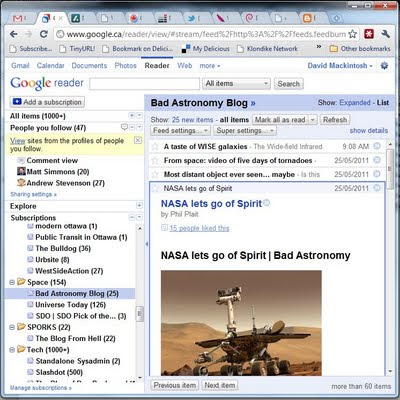Open the Gmail browser tab
Viewport: 400px width, 400px height.
[19, 18]
